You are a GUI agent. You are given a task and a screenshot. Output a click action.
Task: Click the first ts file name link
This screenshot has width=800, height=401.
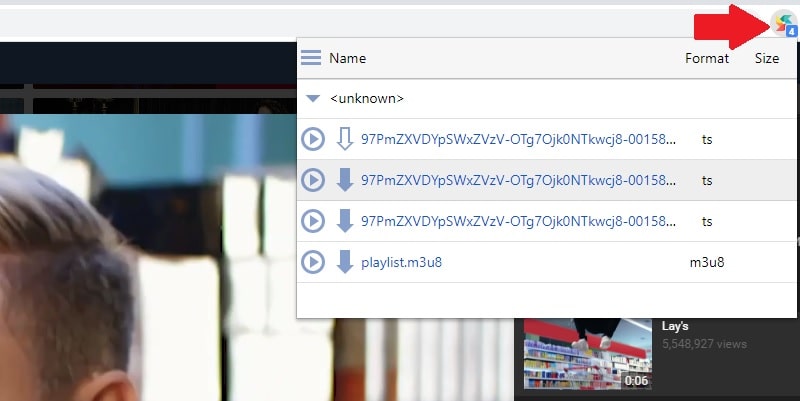(x=518, y=139)
